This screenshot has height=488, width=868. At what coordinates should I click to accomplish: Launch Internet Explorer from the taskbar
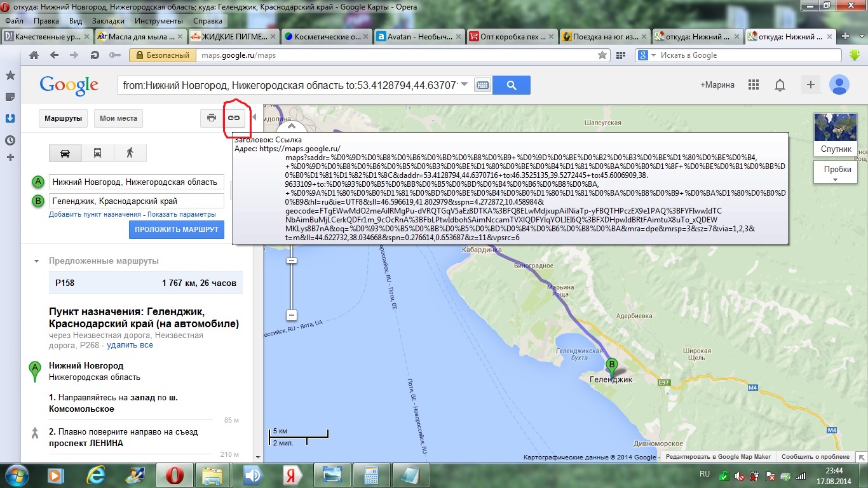(x=96, y=475)
